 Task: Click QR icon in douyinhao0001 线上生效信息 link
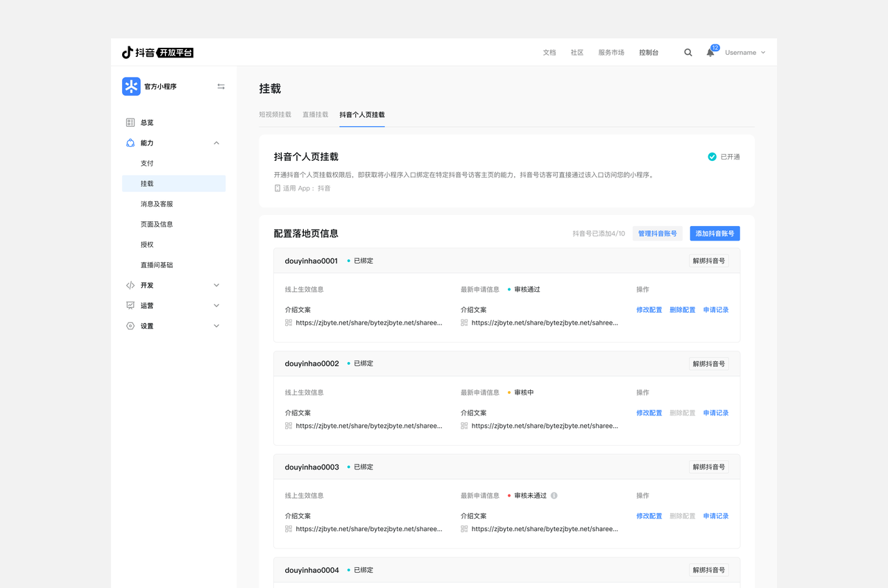(x=289, y=322)
